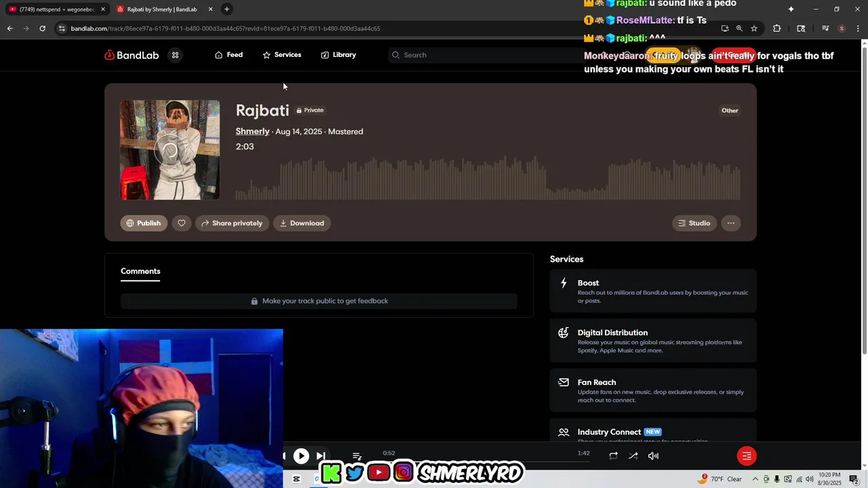The image size is (868, 488).
Task: Open the Rajbati track cover artwork
Action: coord(170,150)
